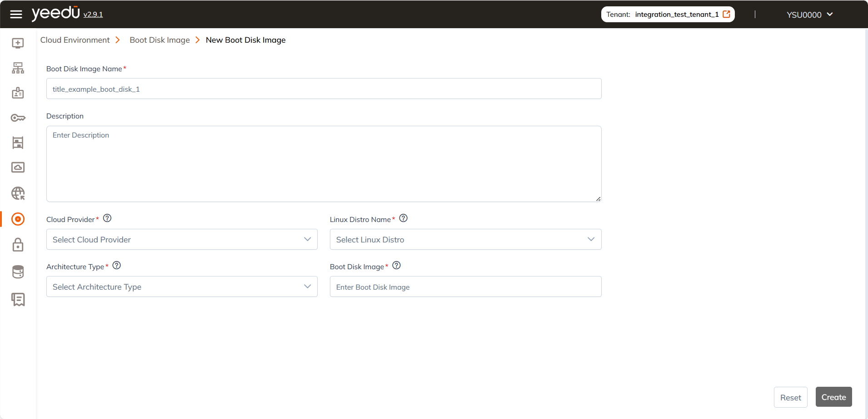Image resolution: width=868 pixels, height=419 pixels.
Task: Show help tooltip for Linux Distro Name
Action: pos(403,218)
